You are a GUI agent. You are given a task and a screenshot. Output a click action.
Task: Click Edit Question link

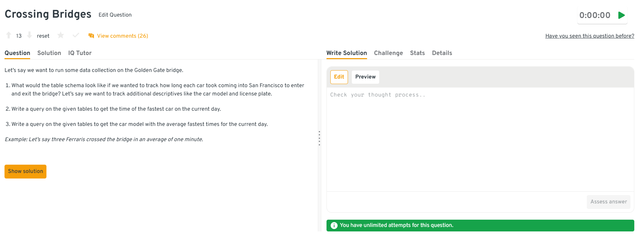tap(115, 15)
